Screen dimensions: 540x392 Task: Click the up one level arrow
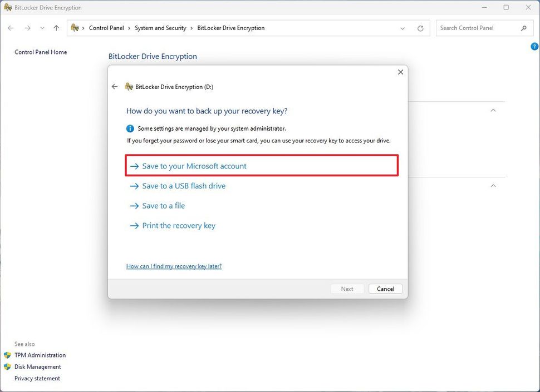pos(56,28)
